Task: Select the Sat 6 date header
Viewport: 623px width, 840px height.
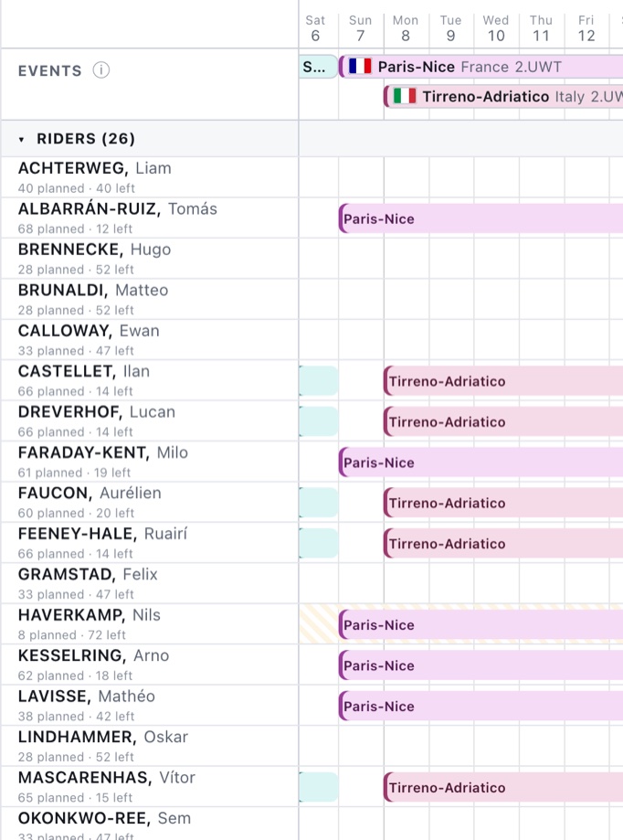Action: tap(315, 27)
